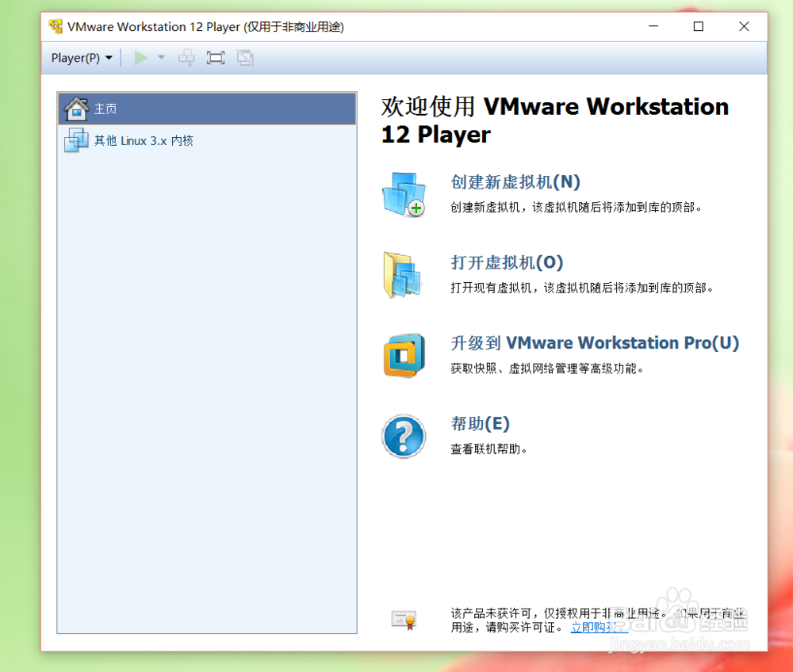Click the Unity mode toolbar icon
The image size is (793, 672).
click(245, 58)
